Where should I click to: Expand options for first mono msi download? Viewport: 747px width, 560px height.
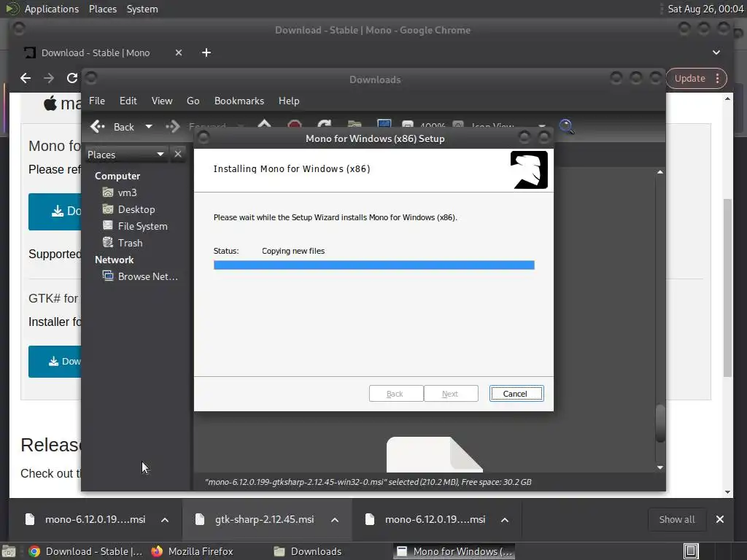[x=165, y=519]
